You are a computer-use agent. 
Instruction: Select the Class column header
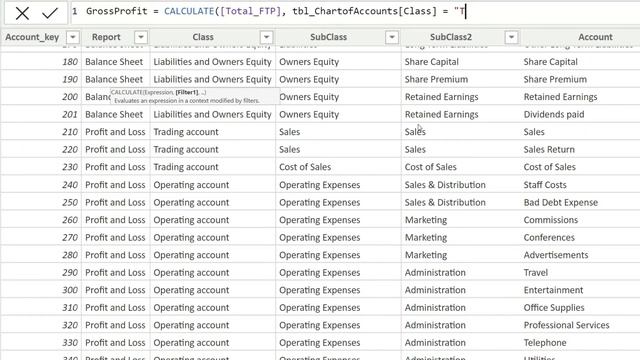coord(203,37)
